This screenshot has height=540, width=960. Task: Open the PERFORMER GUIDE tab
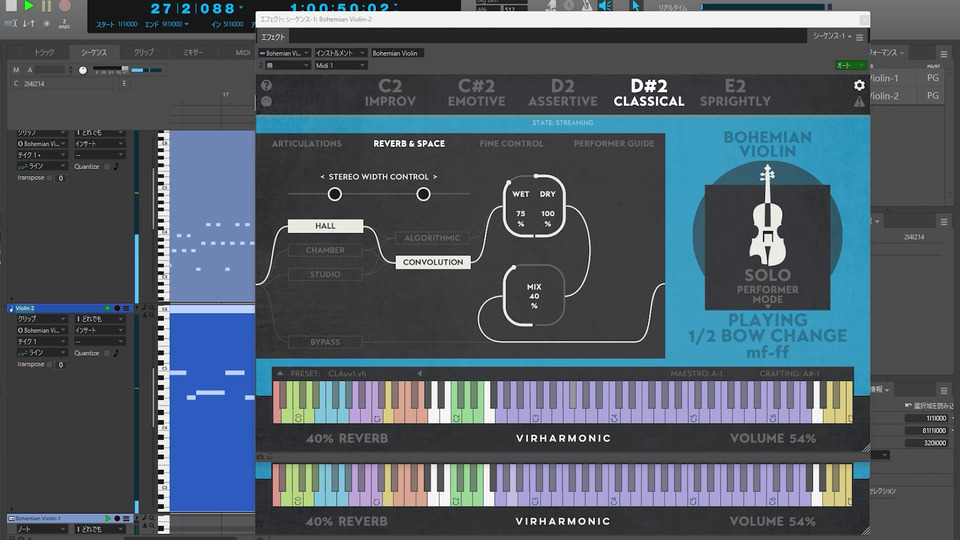pyautogui.click(x=613, y=144)
